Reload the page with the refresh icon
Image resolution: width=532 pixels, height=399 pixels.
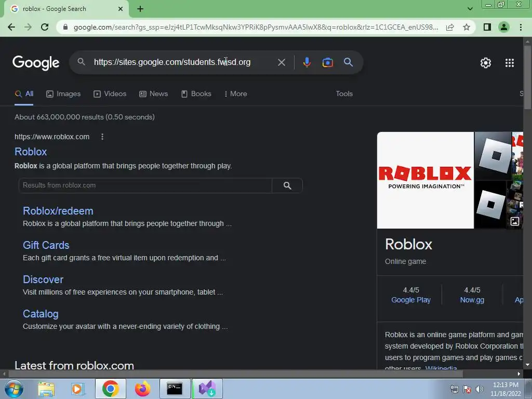pyautogui.click(x=45, y=27)
